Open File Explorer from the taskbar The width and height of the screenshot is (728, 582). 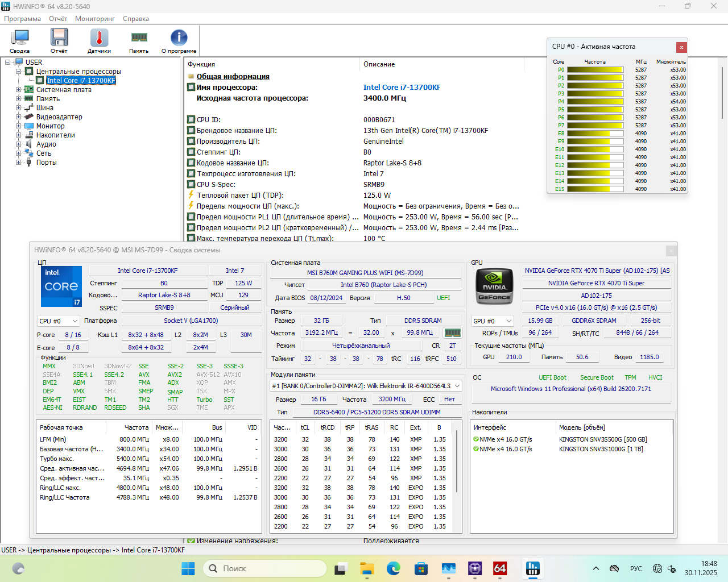367,568
